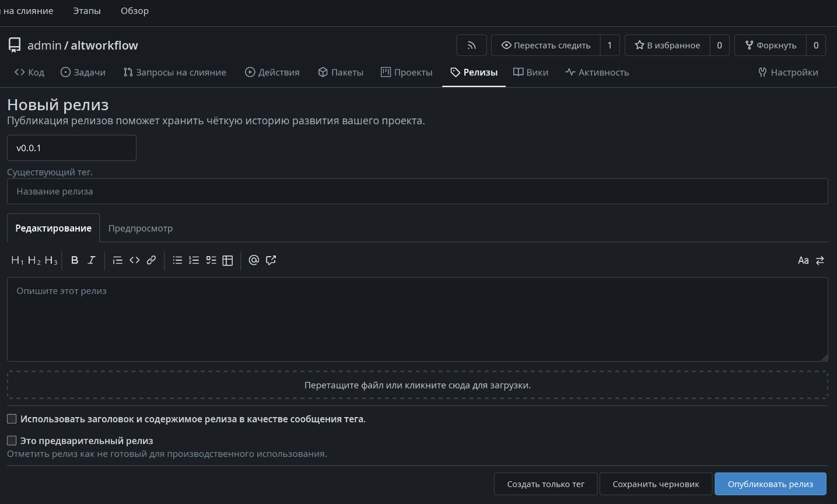Insert a task checklist

tap(211, 260)
